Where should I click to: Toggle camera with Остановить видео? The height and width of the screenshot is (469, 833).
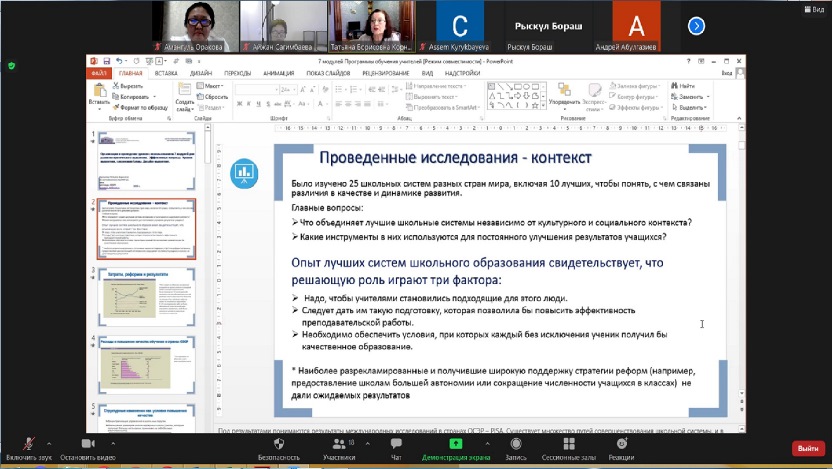84,445
